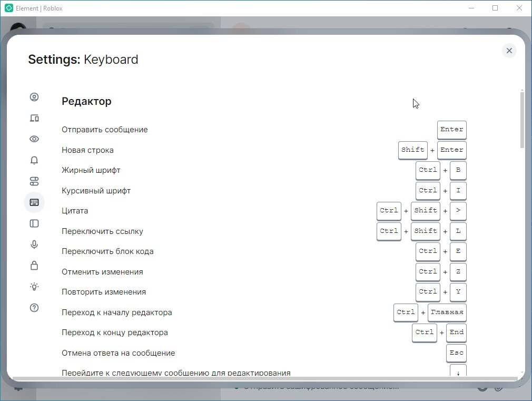Open the Security padlock tab icon
The width and height of the screenshot is (532, 401).
pyautogui.click(x=34, y=266)
